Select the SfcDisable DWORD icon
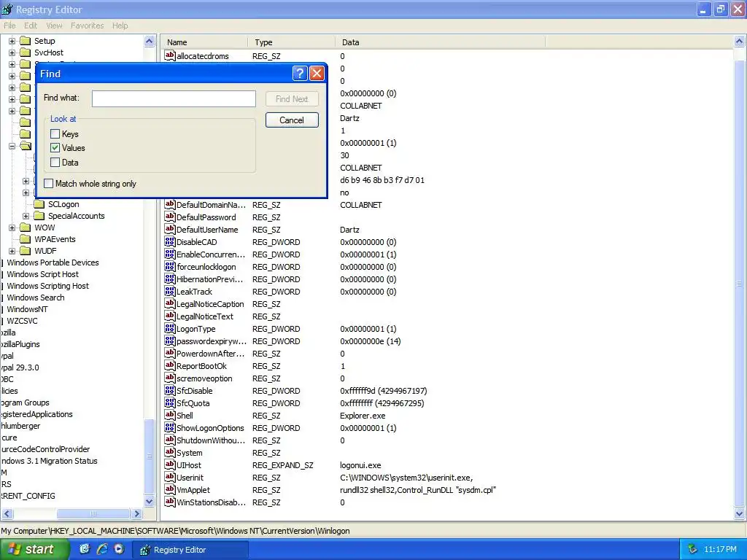This screenshot has height=560, width=747. tap(169, 390)
